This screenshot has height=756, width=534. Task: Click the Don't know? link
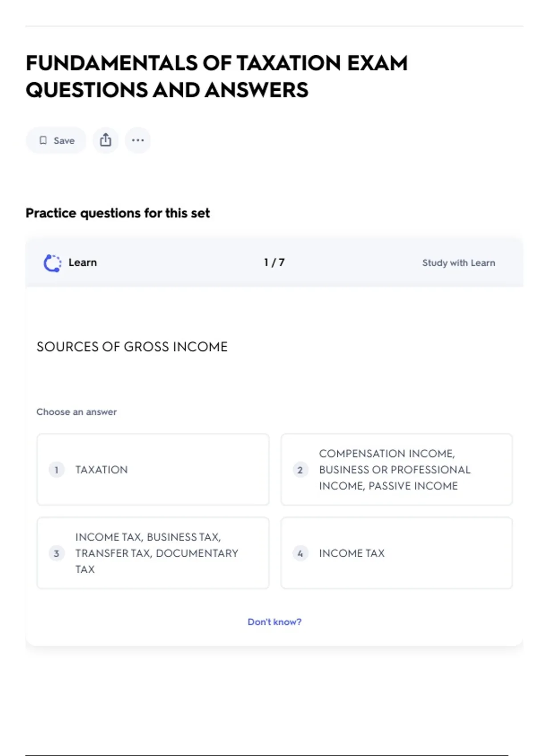pyautogui.click(x=274, y=622)
